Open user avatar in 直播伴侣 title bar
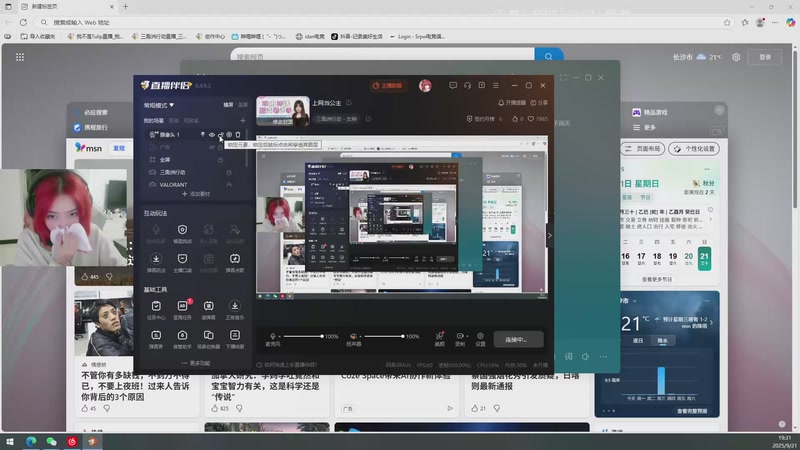Screen dimensions: 800x450 tap(425, 86)
